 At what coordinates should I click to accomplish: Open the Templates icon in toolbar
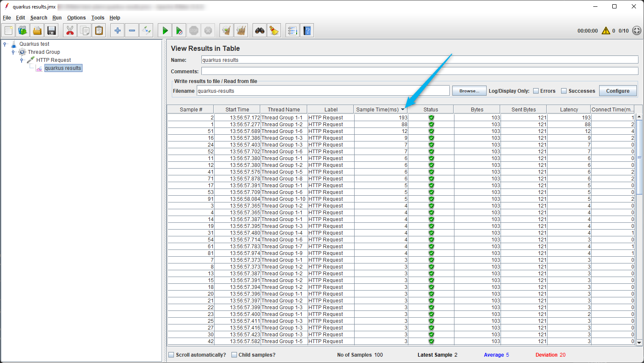[x=23, y=30]
